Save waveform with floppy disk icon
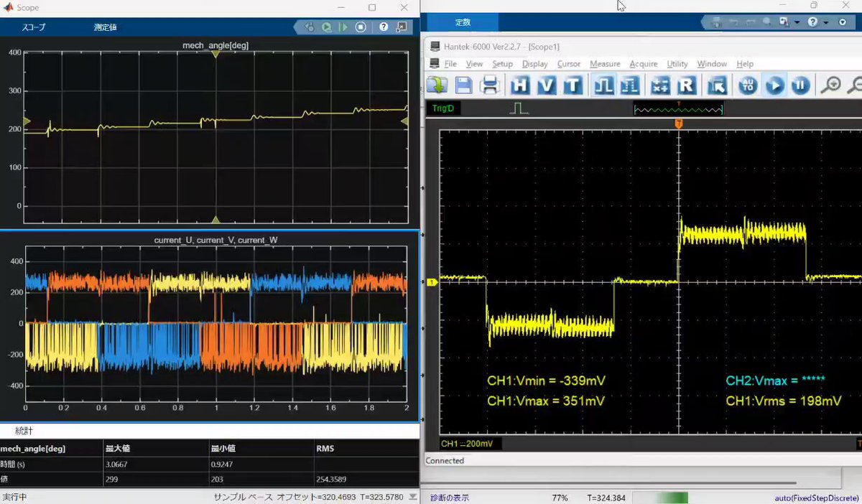Viewport: 862px width, 504px height. (x=463, y=85)
